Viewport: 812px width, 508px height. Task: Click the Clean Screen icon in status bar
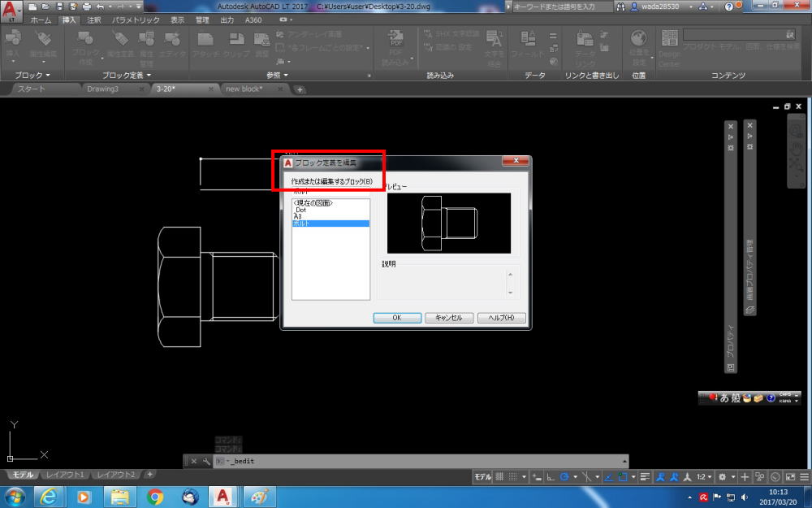coord(790,477)
